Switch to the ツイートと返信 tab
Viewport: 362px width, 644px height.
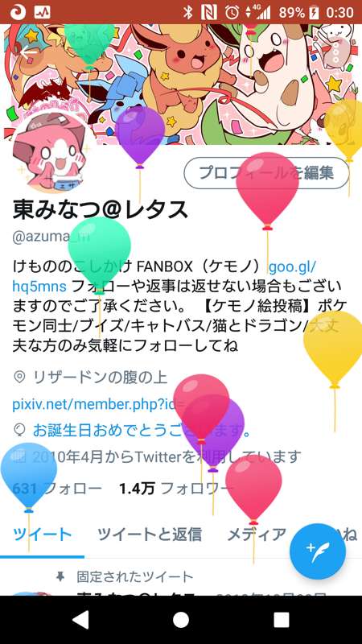click(x=150, y=535)
